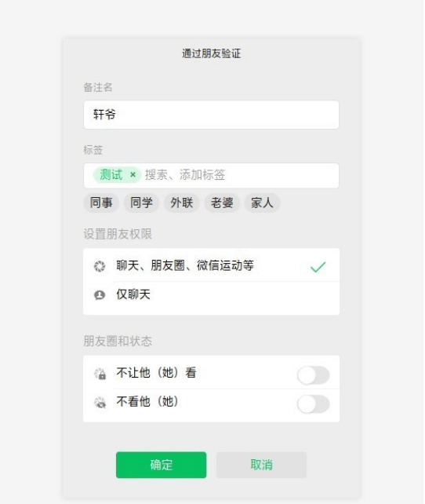Add the 同学 tag
Image resolution: width=425 pixels, height=504 pixels.
click(141, 203)
